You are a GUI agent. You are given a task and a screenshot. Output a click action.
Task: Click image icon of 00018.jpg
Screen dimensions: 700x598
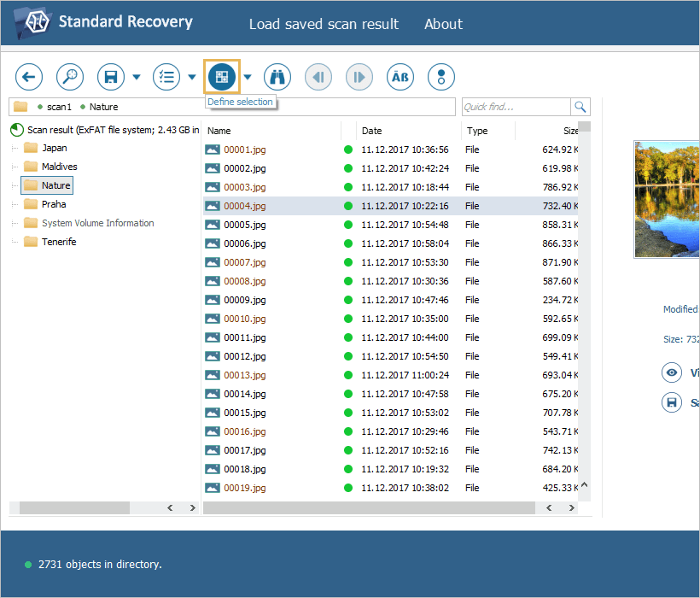coord(213,469)
